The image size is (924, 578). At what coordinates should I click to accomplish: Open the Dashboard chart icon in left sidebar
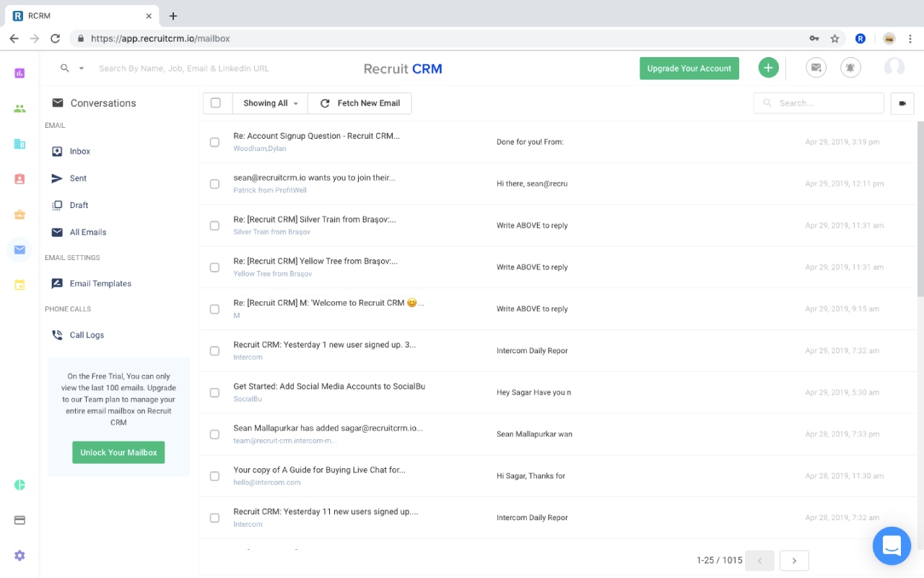coord(19,73)
